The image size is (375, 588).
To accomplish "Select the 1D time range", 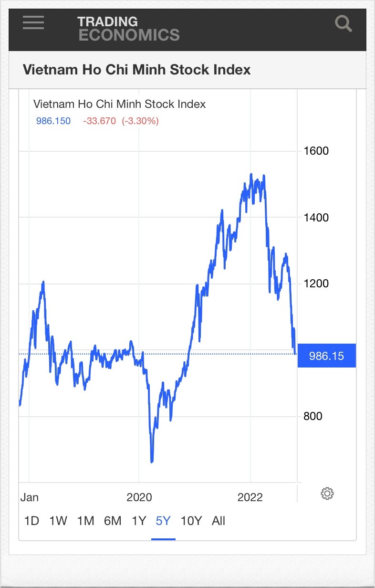I will [x=31, y=521].
